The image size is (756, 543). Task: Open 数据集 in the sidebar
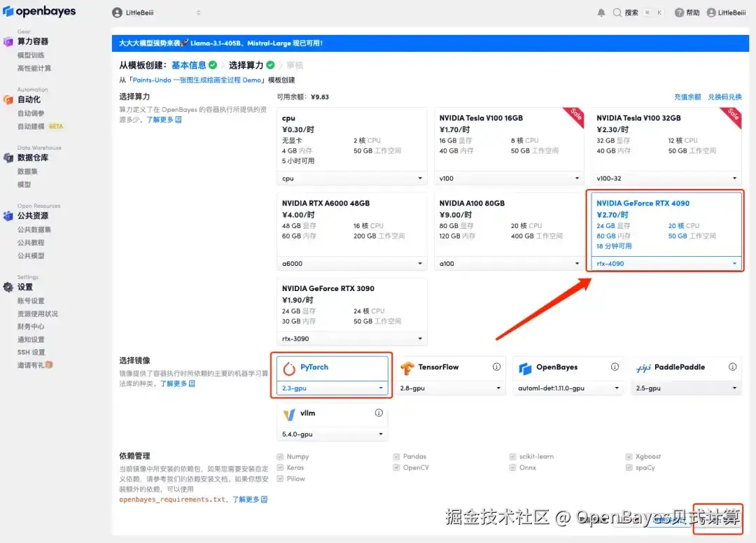(27, 171)
